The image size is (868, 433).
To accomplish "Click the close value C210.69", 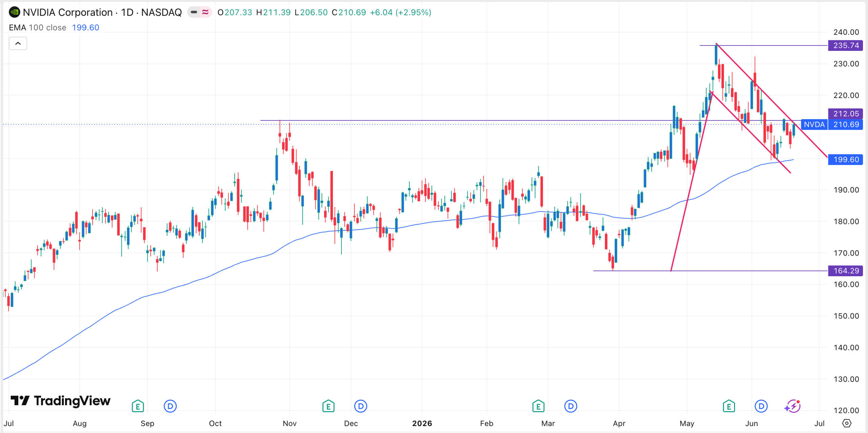I will 349,13.
